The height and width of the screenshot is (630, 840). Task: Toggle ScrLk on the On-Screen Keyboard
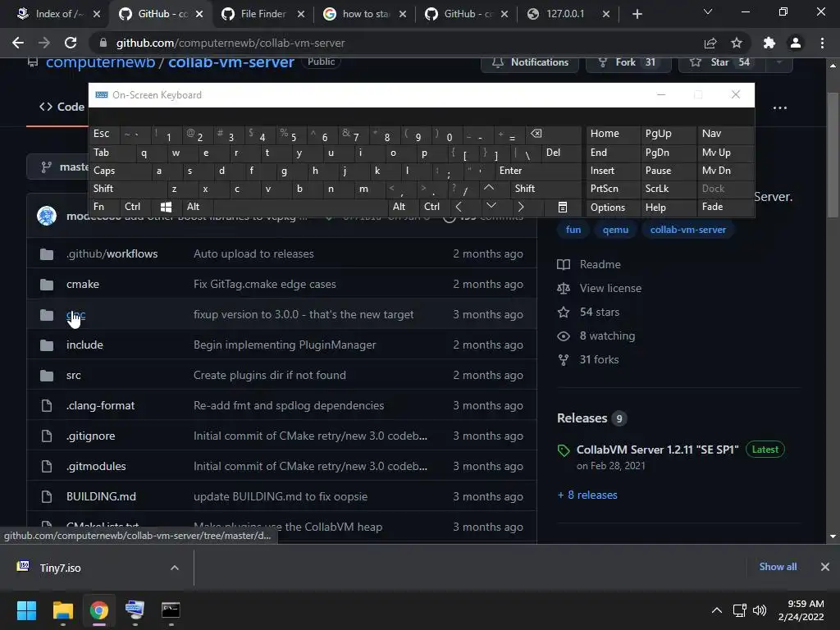(667, 189)
